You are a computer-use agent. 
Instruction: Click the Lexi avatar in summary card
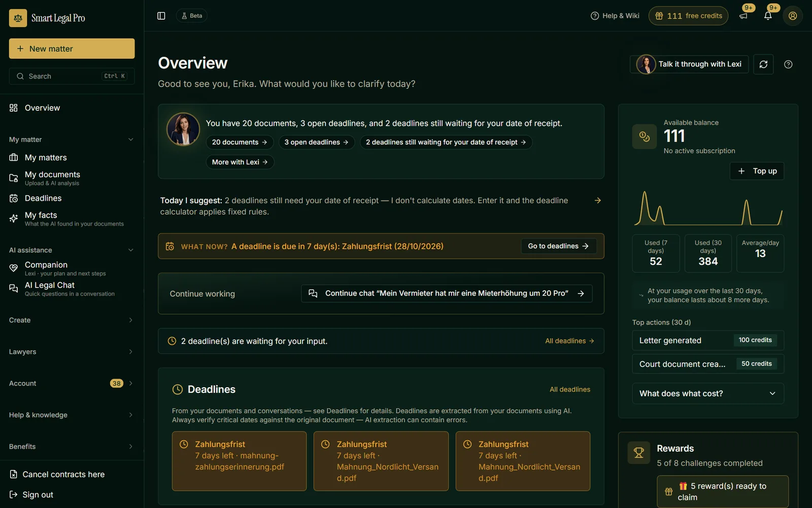click(183, 129)
